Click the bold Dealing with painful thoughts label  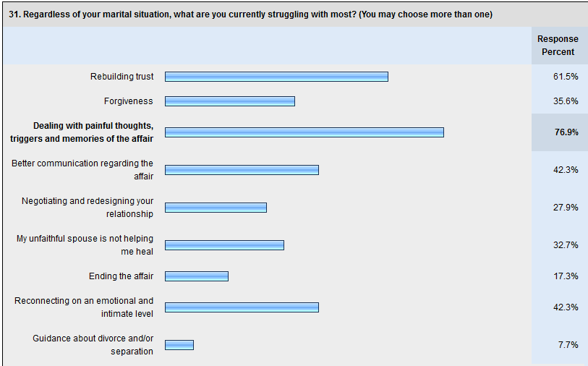click(x=82, y=132)
